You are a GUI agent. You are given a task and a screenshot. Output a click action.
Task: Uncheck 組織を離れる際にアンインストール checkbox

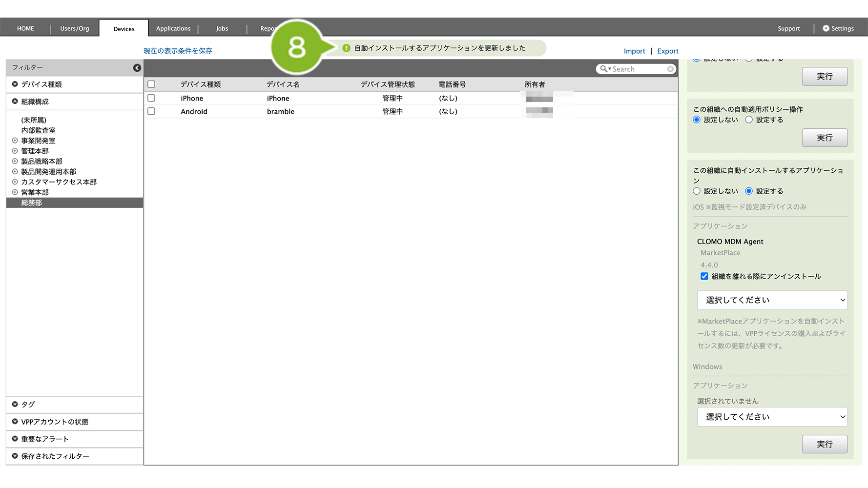(x=704, y=276)
